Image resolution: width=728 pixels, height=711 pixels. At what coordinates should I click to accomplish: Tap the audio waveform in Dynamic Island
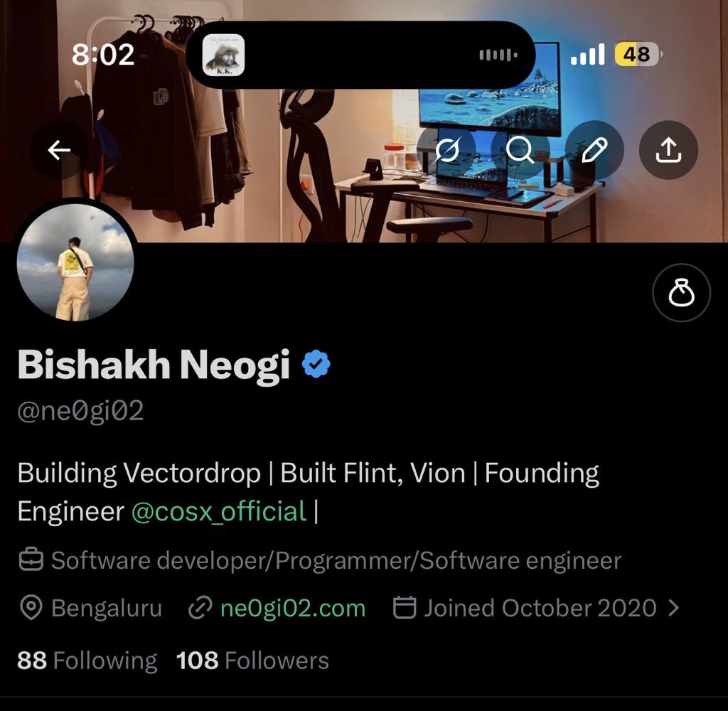498,55
